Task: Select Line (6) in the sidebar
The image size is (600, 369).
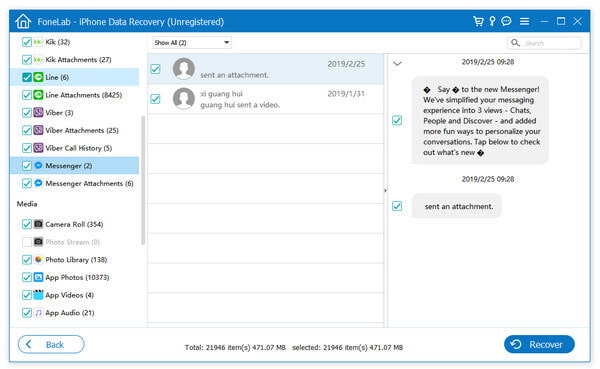Action: tap(75, 77)
